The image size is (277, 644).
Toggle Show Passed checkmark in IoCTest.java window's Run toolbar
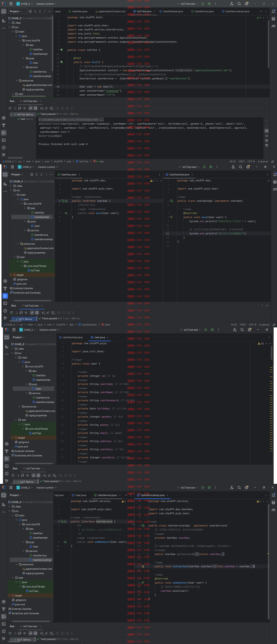click(x=31, y=108)
